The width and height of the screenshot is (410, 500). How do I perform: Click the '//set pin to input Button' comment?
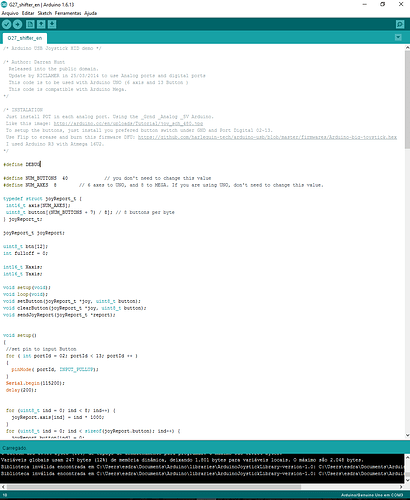point(41,349)
